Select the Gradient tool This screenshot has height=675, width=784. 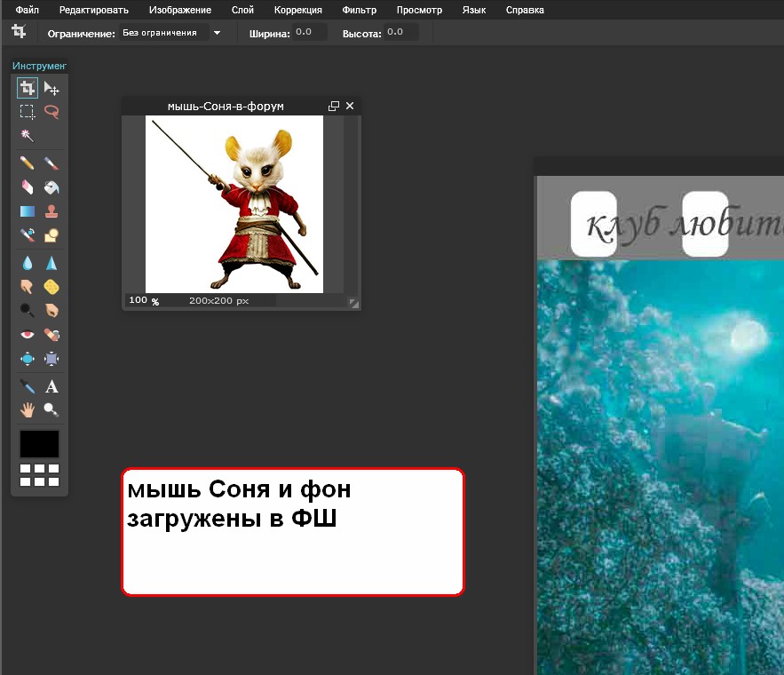click(x=28, y=211)
